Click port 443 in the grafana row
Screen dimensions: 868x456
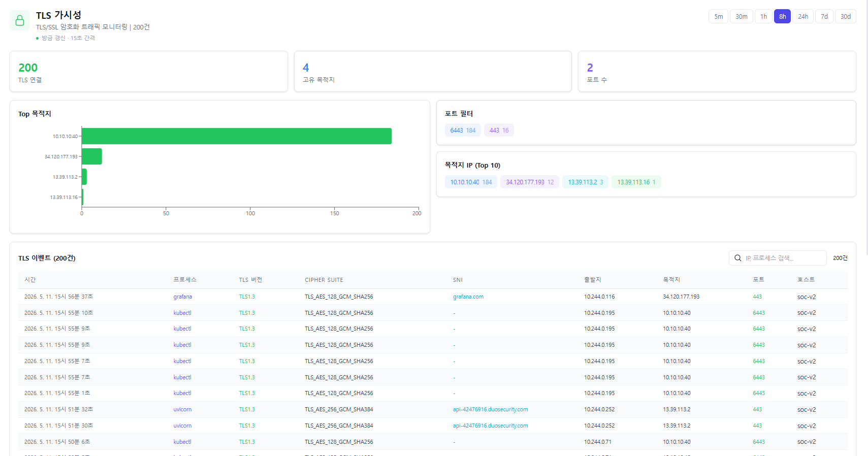pos(757,297)
